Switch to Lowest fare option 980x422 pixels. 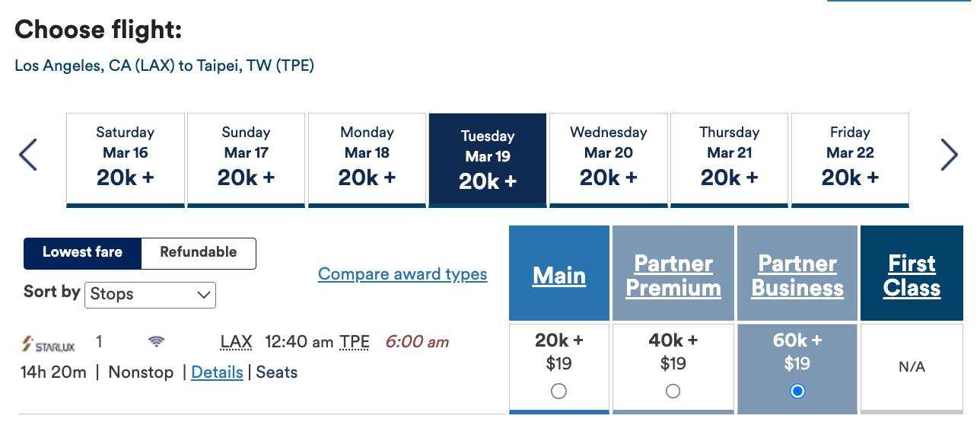[82, 253]
